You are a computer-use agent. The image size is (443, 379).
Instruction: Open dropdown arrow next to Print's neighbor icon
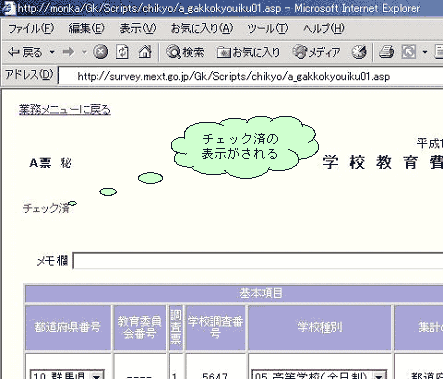click(425, 52)
